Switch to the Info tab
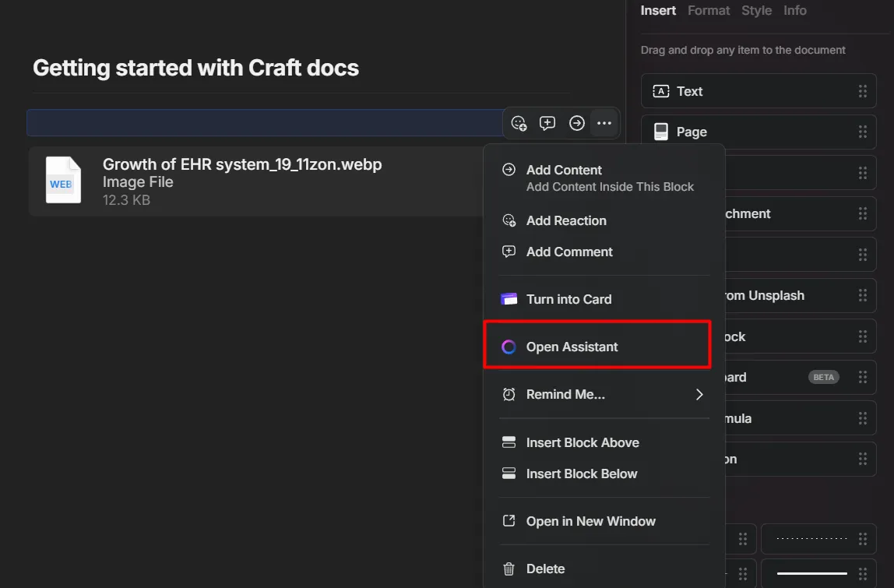 (794, 11)
